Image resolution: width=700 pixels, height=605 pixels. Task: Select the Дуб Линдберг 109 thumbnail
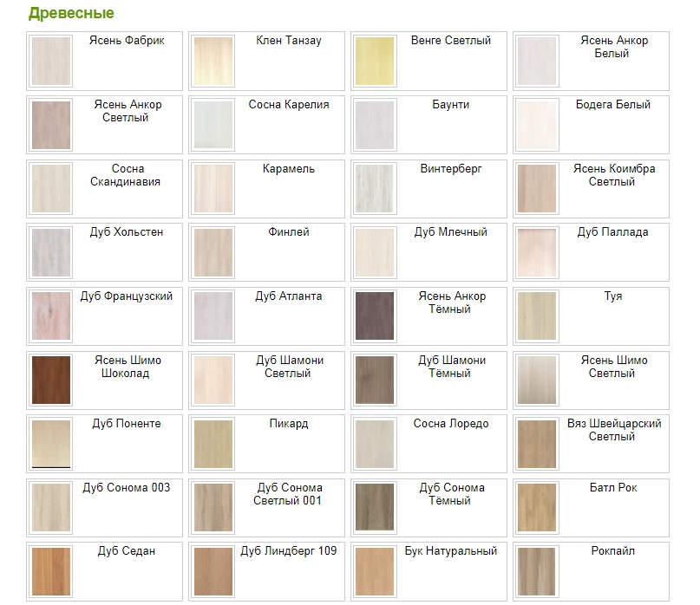213,571
